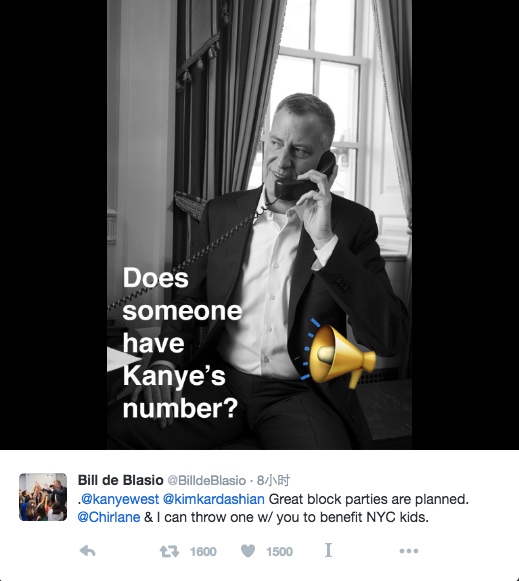Retweet this tweet using the retweet icon
Image resolution: width=519 pixels, height=581 pixels.
169,551
